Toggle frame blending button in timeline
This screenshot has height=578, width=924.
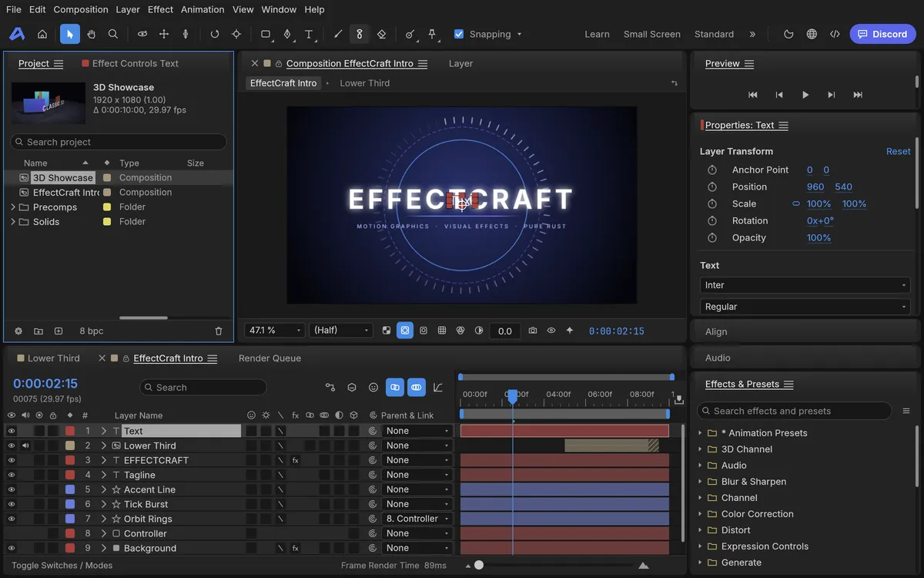(395, 388)
